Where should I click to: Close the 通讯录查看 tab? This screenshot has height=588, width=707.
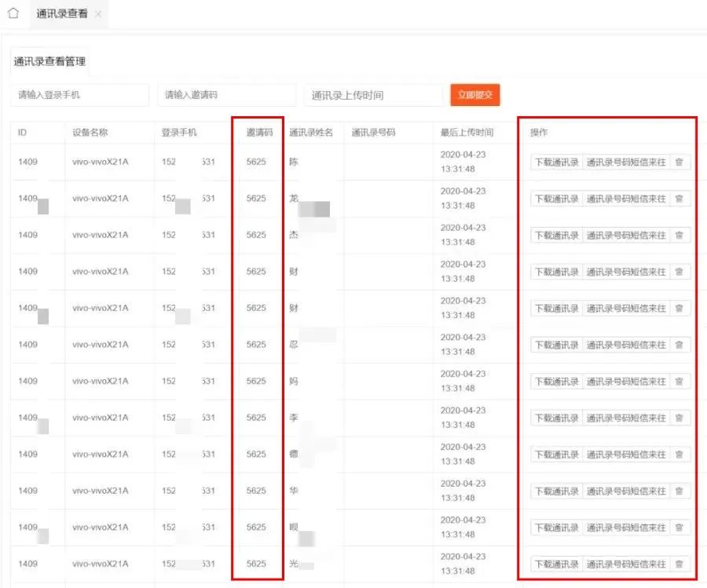[x=98, y=15]
